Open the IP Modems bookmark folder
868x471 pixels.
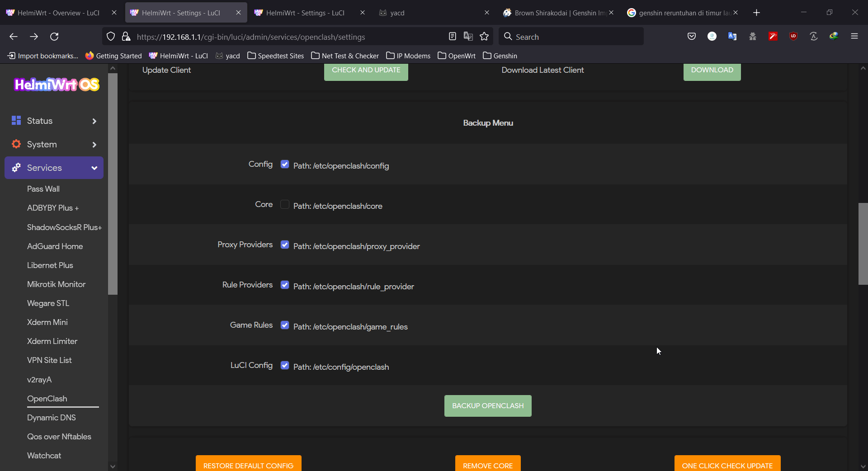(408, 56)
